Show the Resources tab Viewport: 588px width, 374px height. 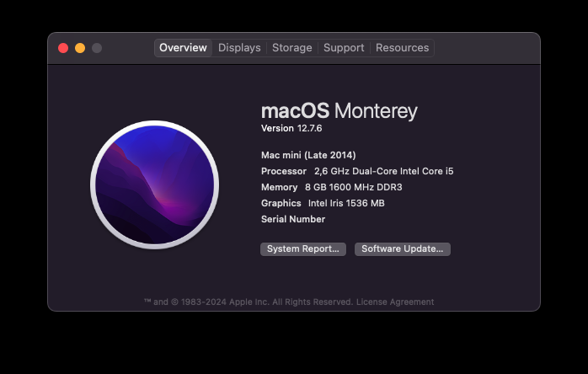point(402,48)
